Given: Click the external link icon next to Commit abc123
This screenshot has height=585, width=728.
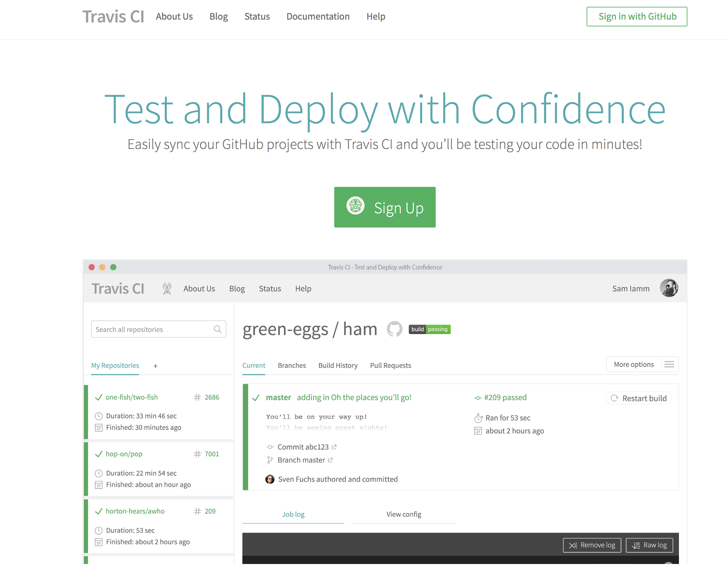Looking at the screenshot, I should click(334, 447).
